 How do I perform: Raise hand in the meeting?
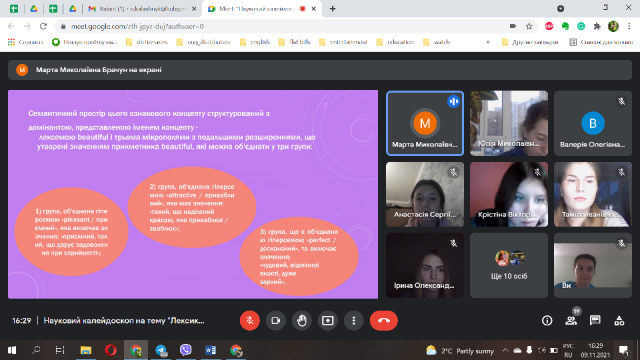point(302,321)
